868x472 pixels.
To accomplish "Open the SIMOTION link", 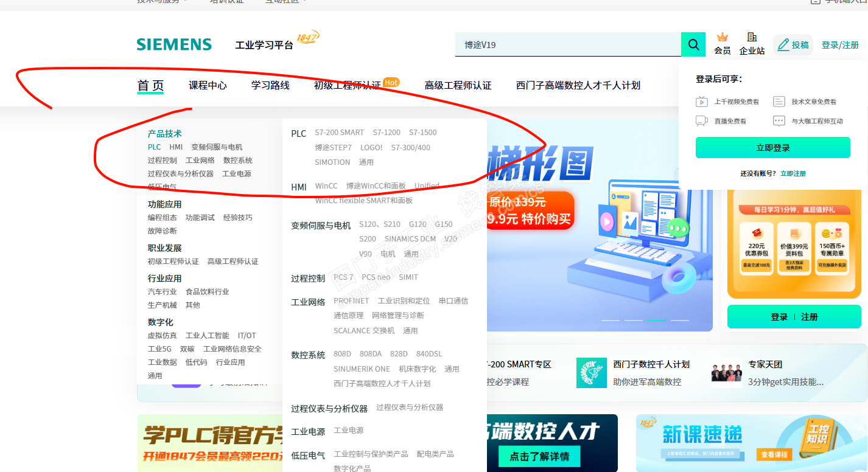I will [332, 162].
